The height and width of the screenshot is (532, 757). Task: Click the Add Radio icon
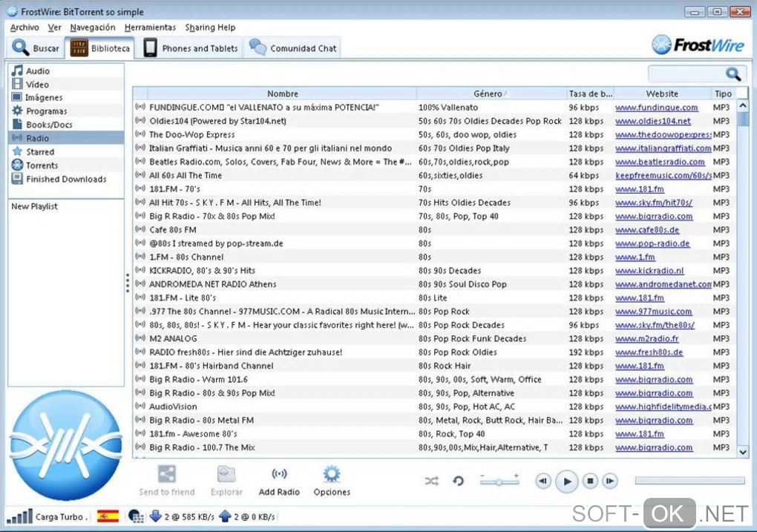[x=279, y=475]
